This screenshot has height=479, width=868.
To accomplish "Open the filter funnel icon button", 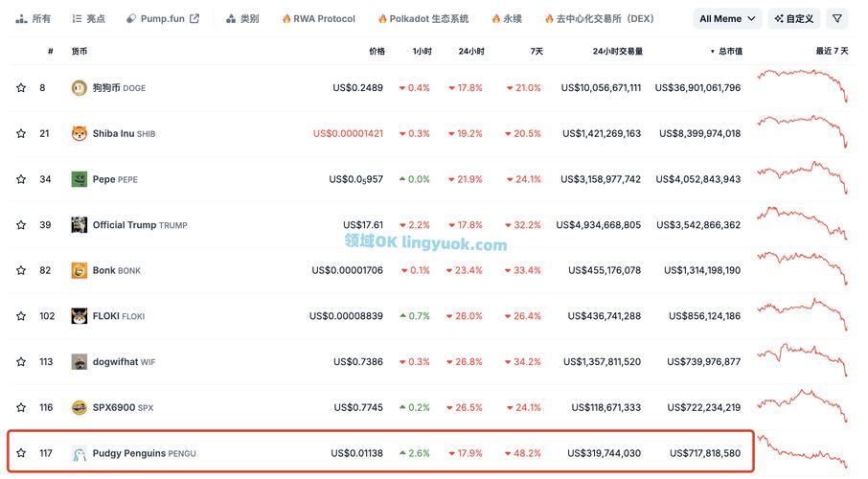I will [x=837, y=18].
